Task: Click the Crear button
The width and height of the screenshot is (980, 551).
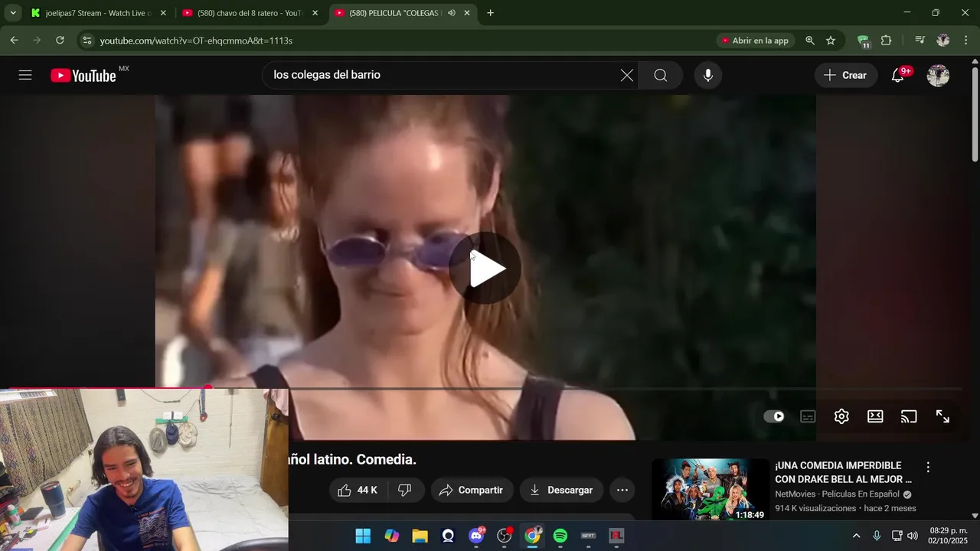Action: [845, 75]
